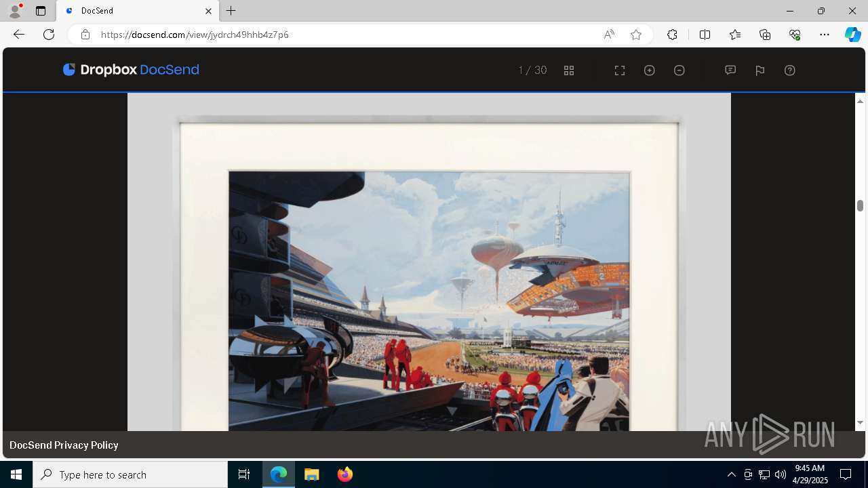Switch to Microsoft Edge in taskbar
The width and height of the screenshot is (868, 488).
279,474
